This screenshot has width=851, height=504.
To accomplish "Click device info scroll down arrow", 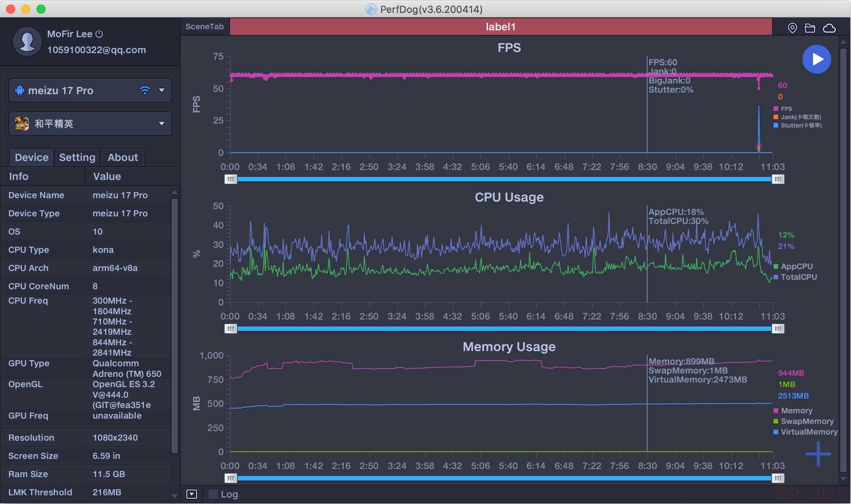I will coord(175,496).
